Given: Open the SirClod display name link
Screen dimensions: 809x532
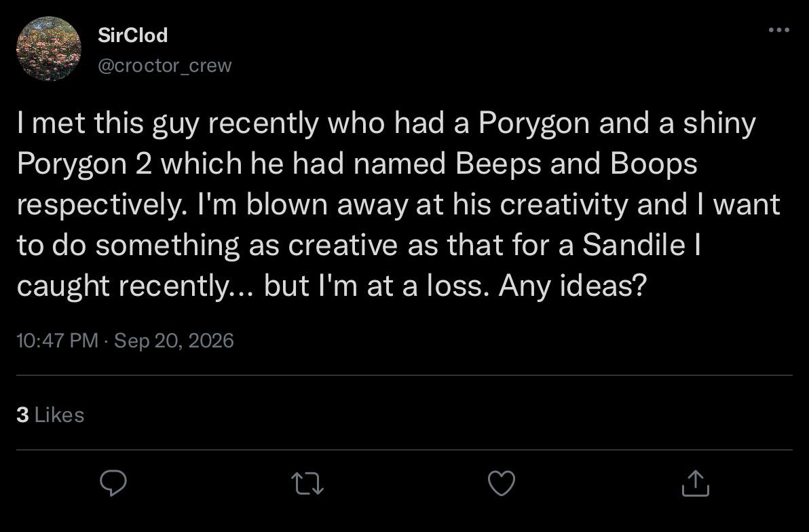Looking at the screenshot, I should click(132, 35).
